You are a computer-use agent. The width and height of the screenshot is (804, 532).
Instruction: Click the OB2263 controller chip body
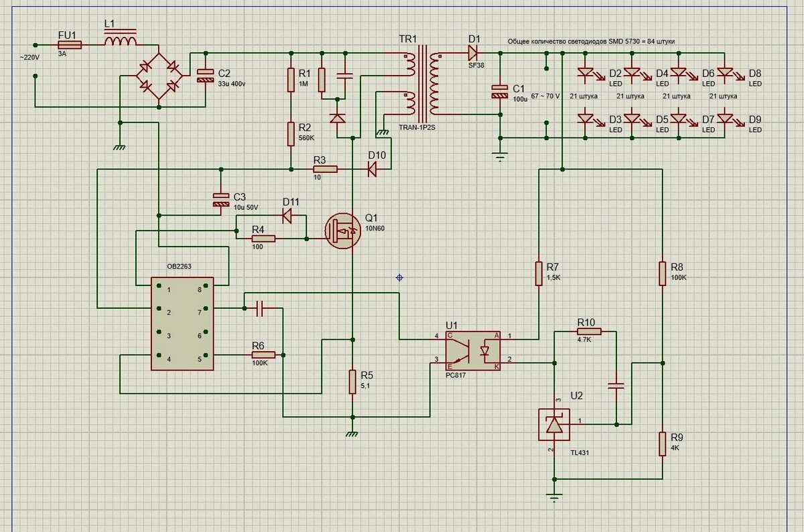(x=182, y=324)
